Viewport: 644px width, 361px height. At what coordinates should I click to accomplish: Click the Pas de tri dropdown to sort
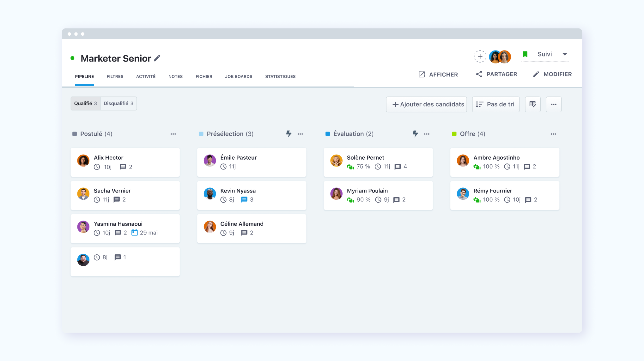tap(496, 104)
